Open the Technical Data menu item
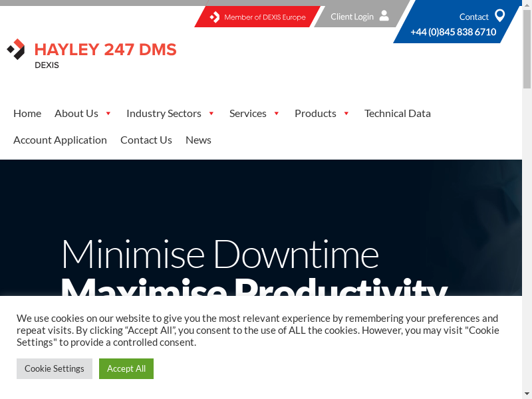The height and width of the screenshot is (399, 532). coord(397,113)
